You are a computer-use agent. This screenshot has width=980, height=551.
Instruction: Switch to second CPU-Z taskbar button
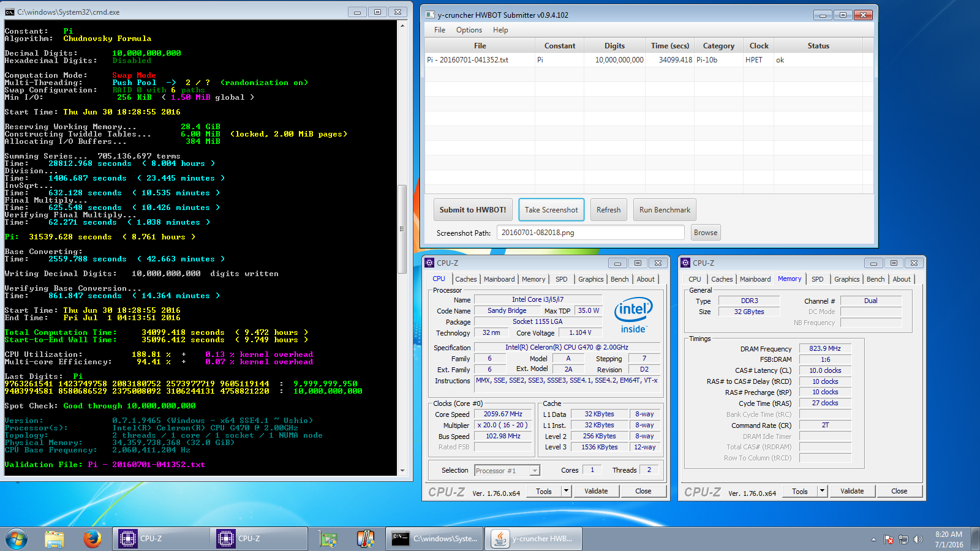coord(258,539)
